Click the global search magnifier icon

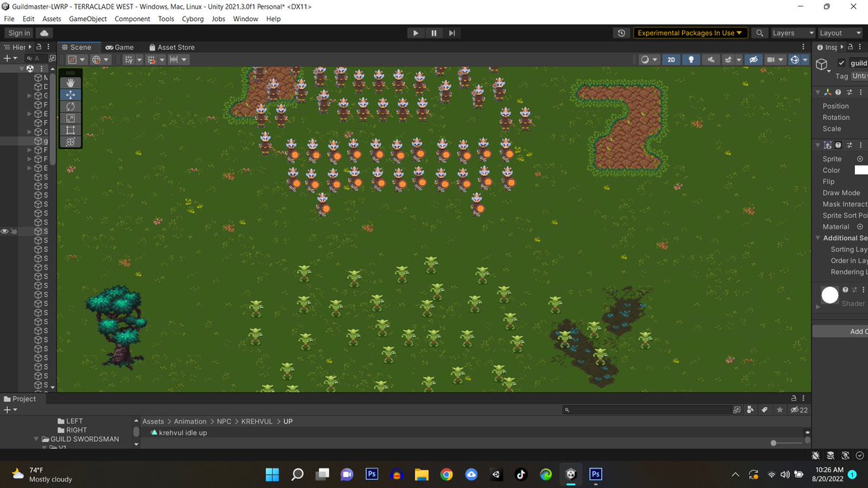click(x=759, y=33)
